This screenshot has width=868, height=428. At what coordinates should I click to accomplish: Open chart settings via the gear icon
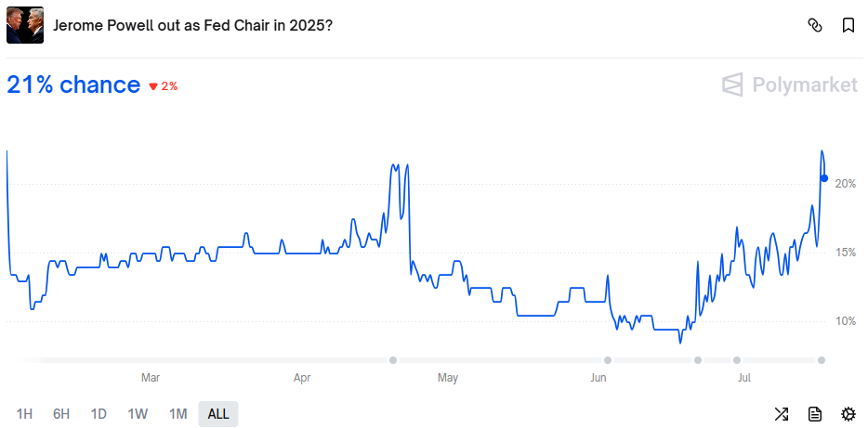click(x=848, y=414)
